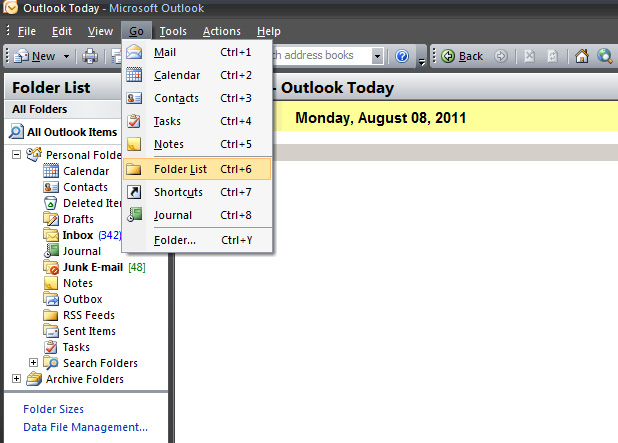Click the Forward arrow icon beside Back
Image resolution: width=618 pixels, height=443 pixels.
point(501,56)
